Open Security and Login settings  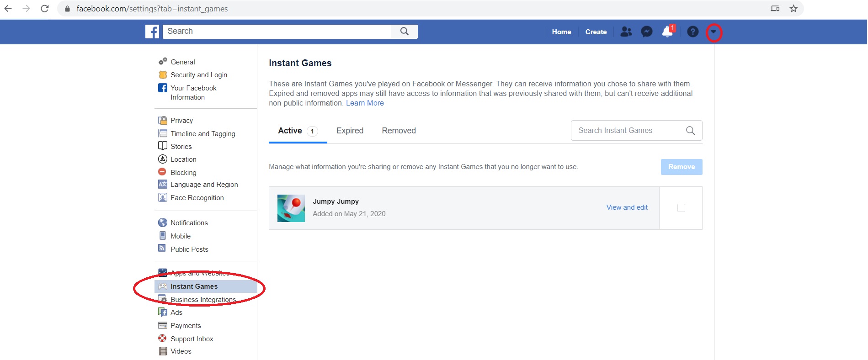pos(199,74)
